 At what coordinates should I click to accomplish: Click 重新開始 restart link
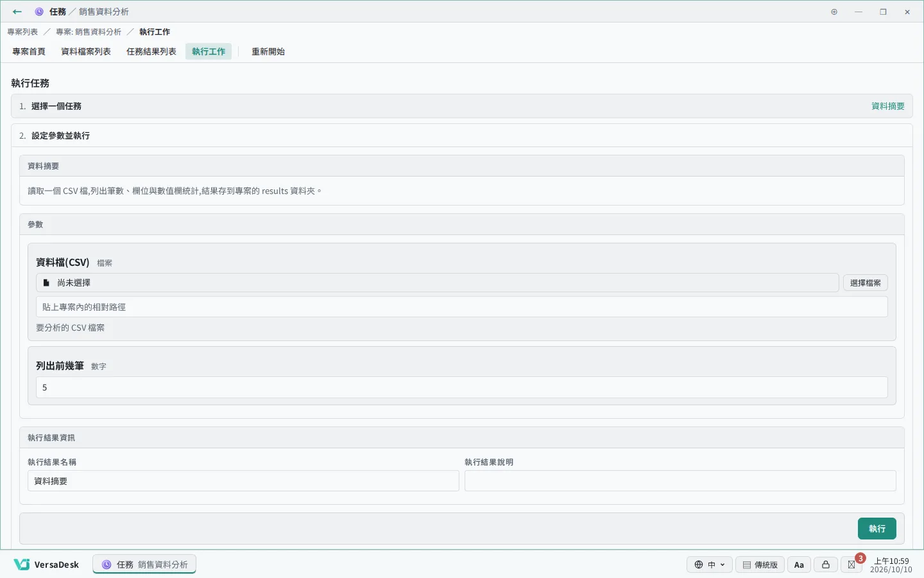268,51
